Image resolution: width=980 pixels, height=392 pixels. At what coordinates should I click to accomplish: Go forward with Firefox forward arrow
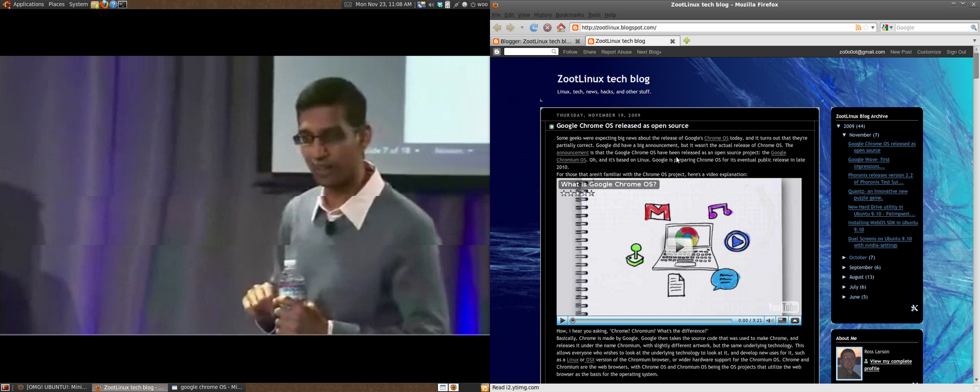coord(510,28)
